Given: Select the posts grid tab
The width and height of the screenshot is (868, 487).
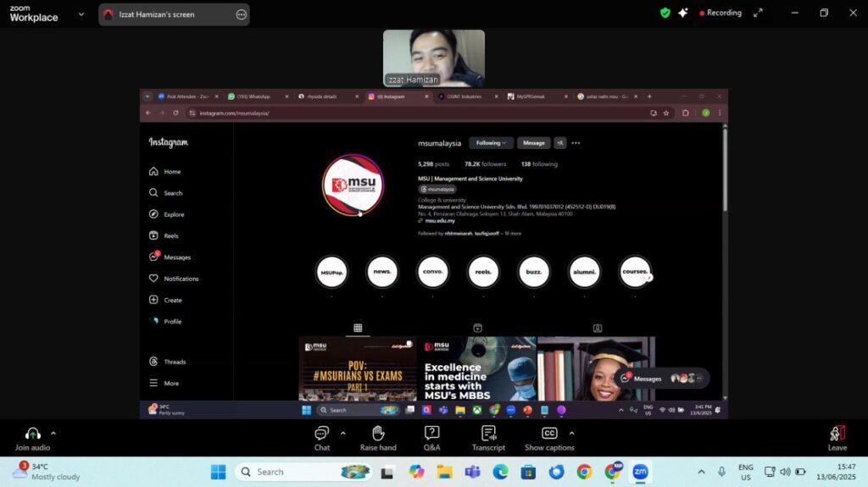Looking at the screenshot, I should 359,328.
